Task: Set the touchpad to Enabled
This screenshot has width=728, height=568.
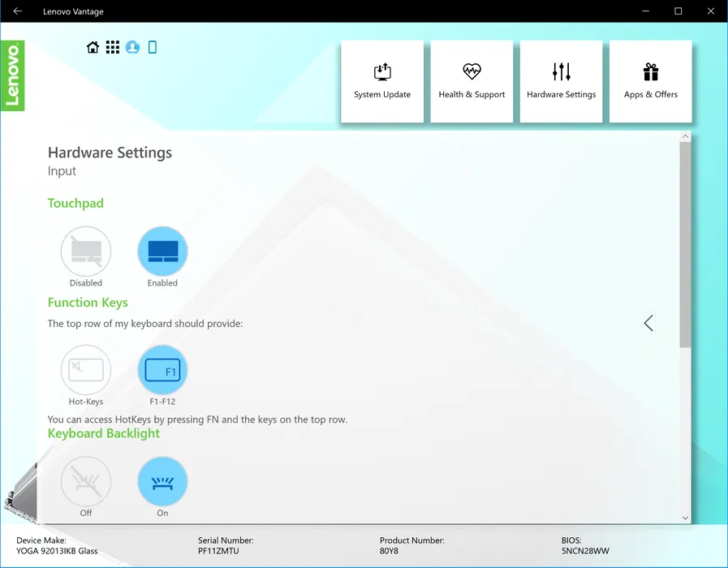Action: coord(162,252)
